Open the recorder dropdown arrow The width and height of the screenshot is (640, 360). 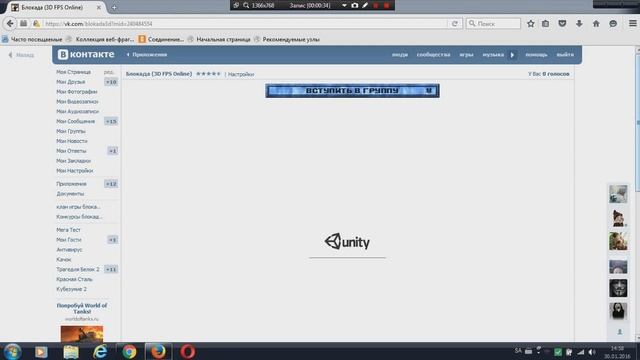pos(344,5)
